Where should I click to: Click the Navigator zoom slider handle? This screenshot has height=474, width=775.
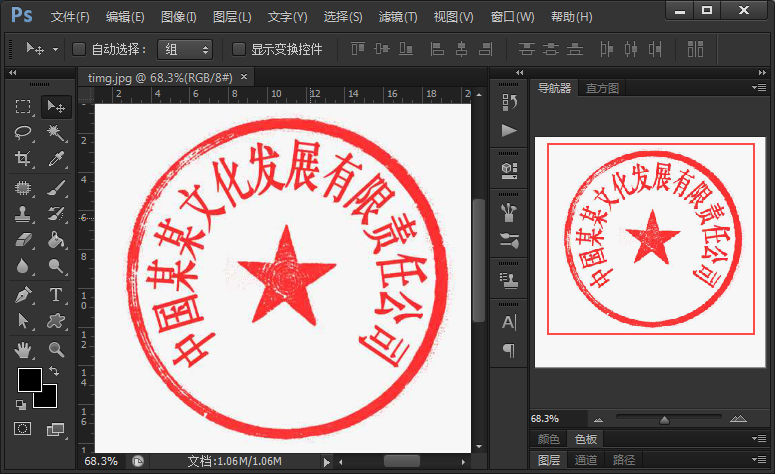(x=664, y=420)
